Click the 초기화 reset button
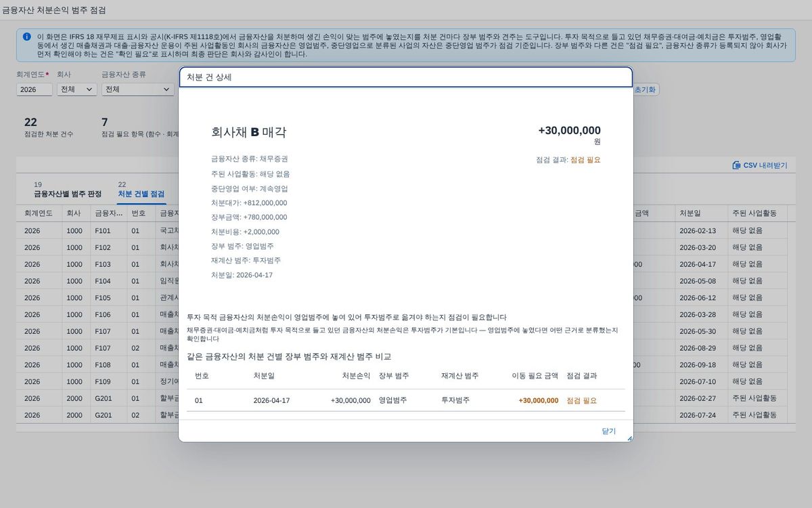 click(x=646, y=89)
